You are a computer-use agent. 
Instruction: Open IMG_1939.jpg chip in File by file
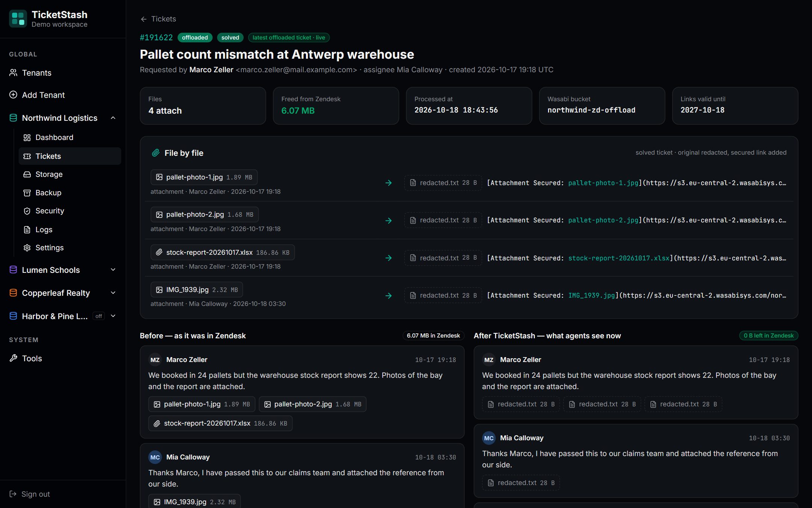point(197,290)
